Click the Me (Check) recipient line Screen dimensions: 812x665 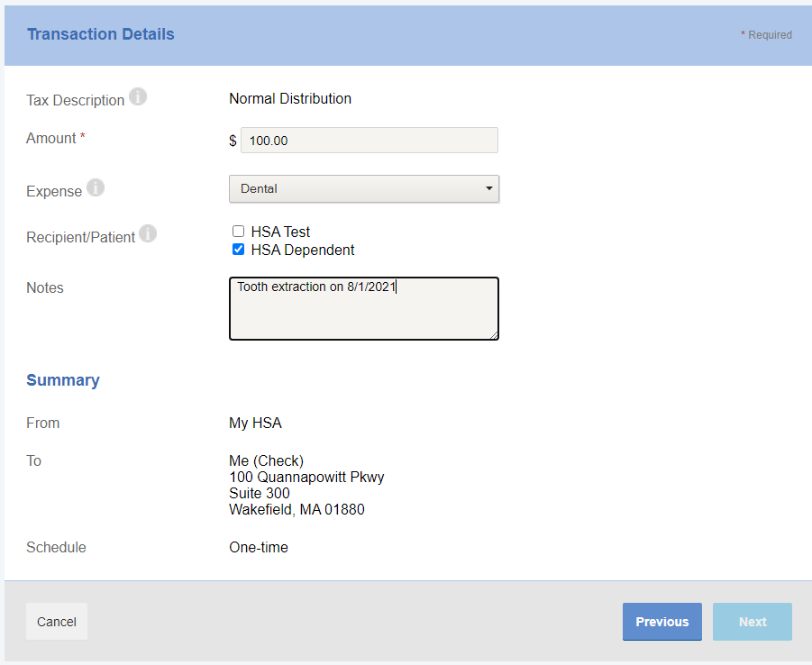coord(266,460)
